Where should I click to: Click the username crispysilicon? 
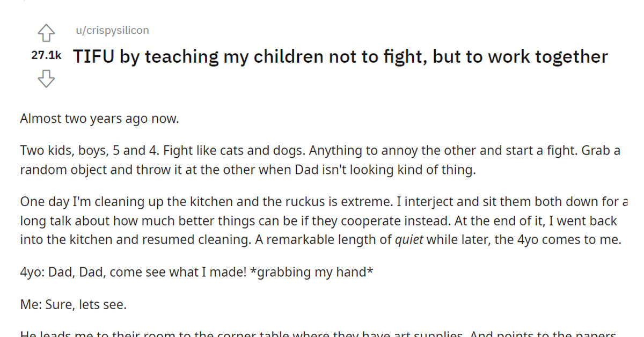coord(111,30)
